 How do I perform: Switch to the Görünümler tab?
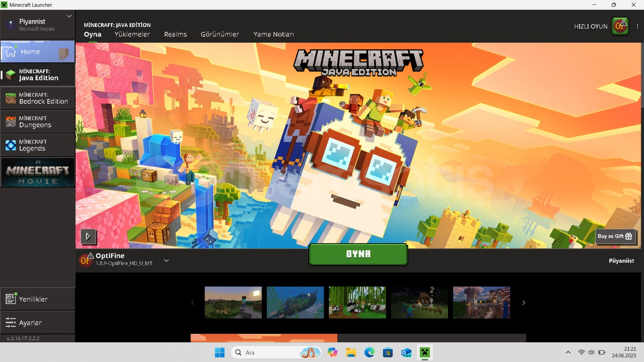pyautogui.click(x=220, y=35)
